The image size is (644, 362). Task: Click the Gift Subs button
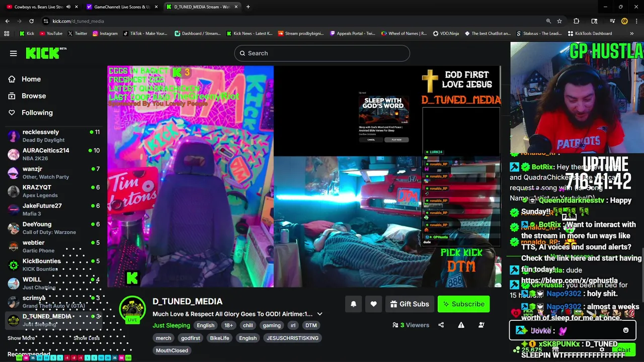[x=410, y=304]
